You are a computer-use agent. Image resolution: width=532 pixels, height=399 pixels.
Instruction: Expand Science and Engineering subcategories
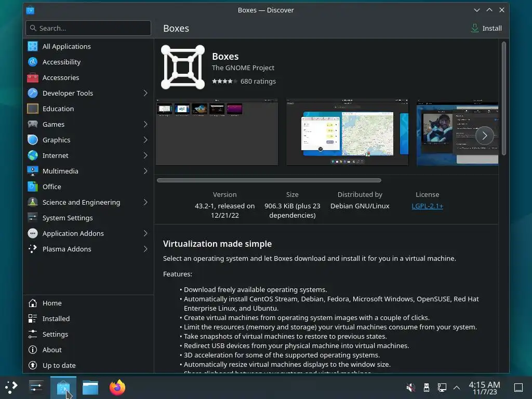coord(145,202)
